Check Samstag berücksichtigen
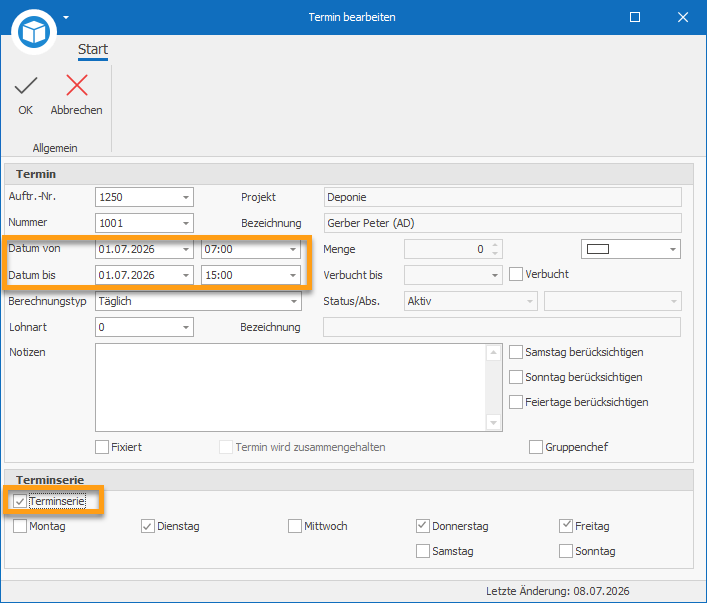The width and height of the screenshot is (707, 603). click(516, 352)
